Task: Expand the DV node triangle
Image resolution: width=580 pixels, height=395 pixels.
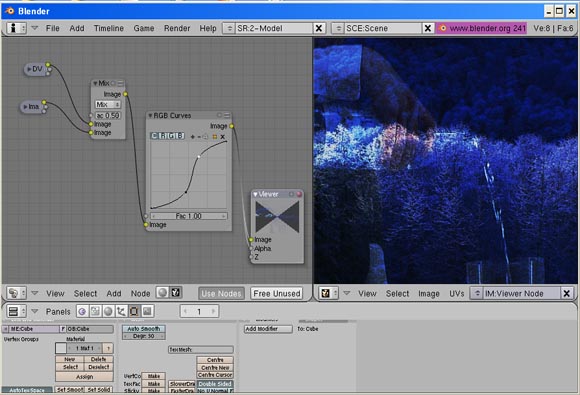Action: 29,69
